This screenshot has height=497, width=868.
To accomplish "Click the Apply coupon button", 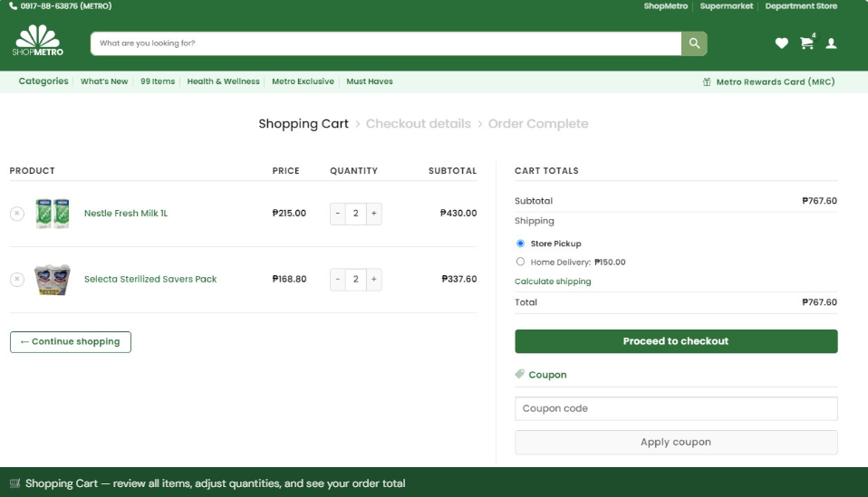I will coord(676,443).
